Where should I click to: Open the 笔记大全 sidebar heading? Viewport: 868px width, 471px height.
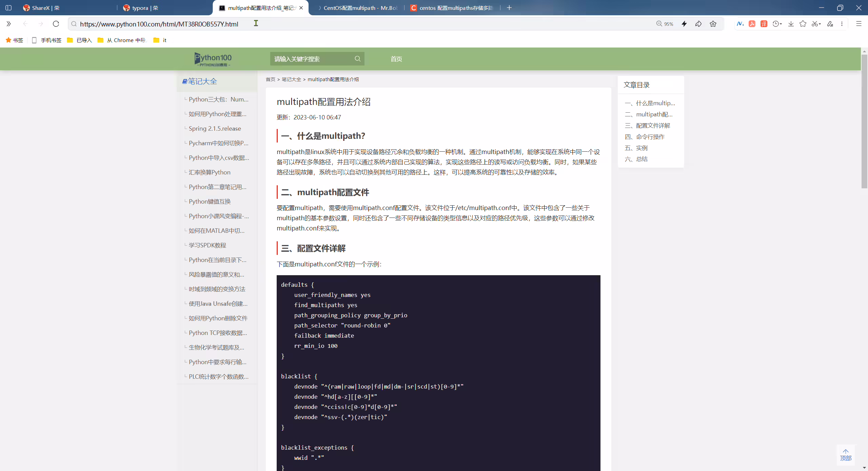click(200, 81)
